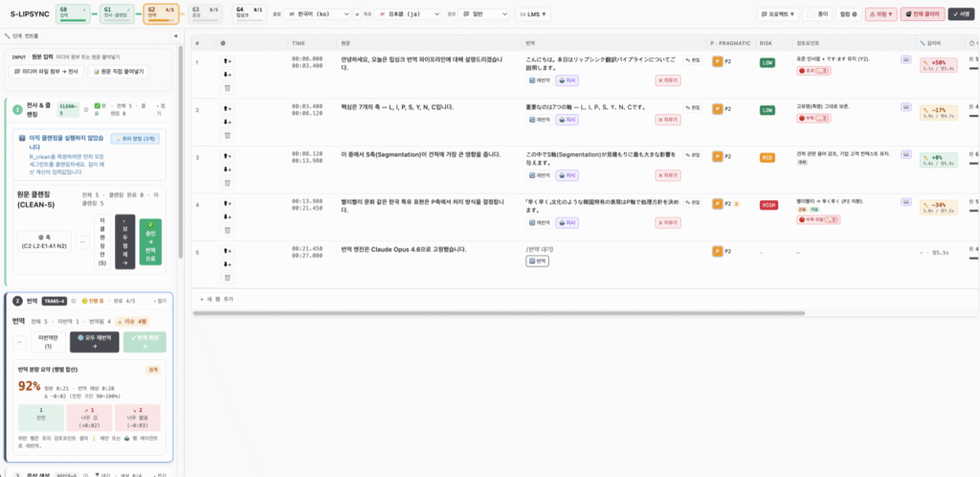Image resolution: width=980 pixels, height=477 pixels.
Task: Delete row 2 with trash icon
Action: point(227,135)
